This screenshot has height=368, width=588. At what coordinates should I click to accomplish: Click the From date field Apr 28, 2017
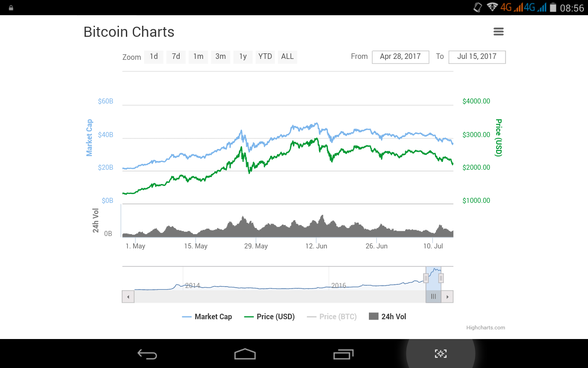pyautogui.click(x=400, y=57)
